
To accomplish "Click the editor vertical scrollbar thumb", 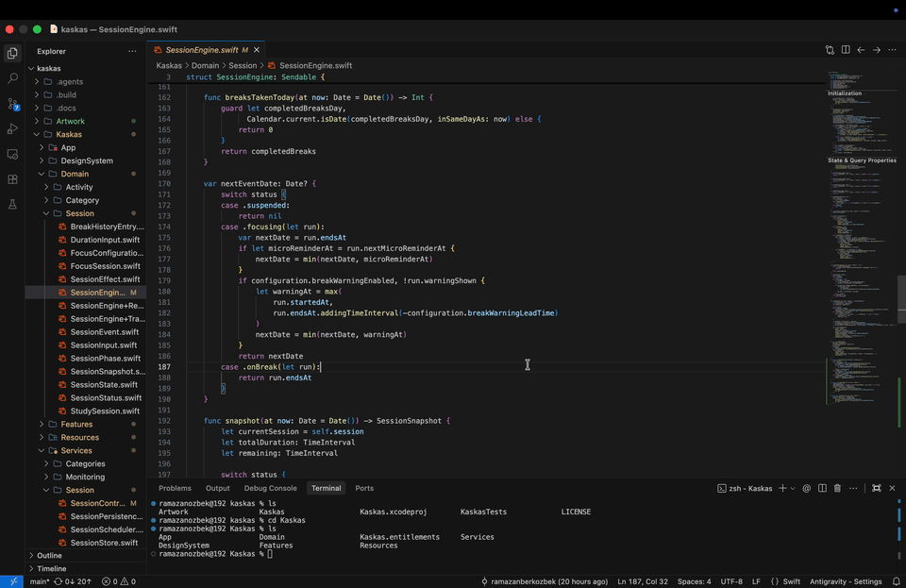I will (x=901, y=299).
